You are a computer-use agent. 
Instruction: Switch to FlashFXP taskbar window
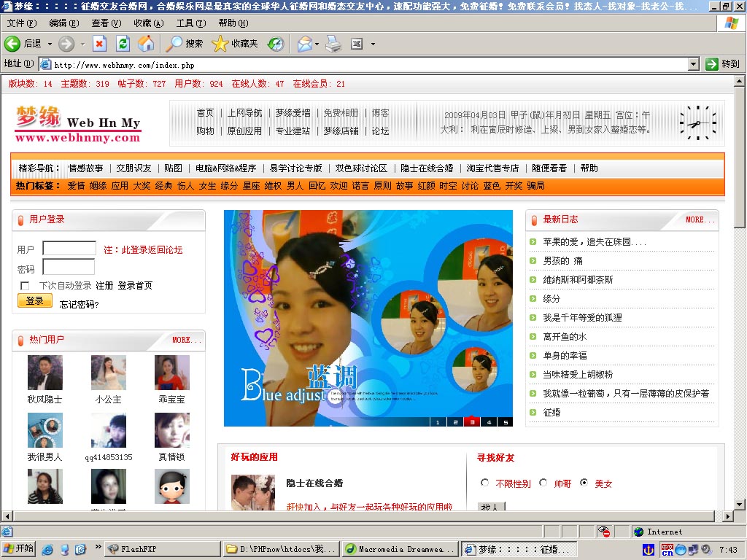[162, 549]
